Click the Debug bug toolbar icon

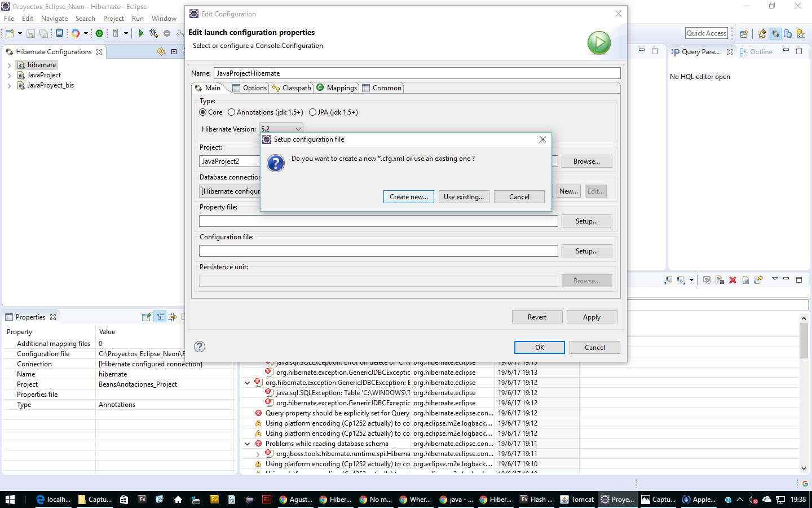coord(153,33)
